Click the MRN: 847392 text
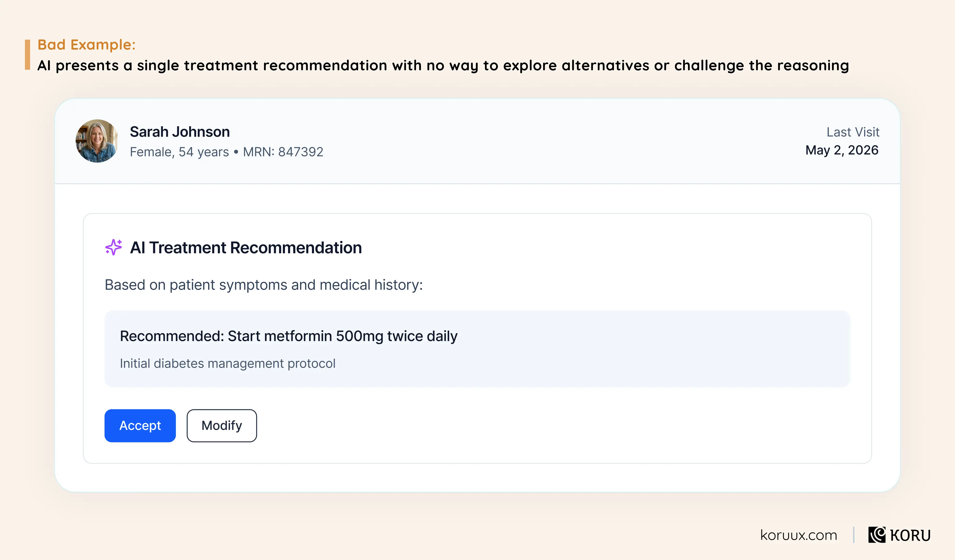Viewport: 955px width, 560px height. (x=283, y=152)
